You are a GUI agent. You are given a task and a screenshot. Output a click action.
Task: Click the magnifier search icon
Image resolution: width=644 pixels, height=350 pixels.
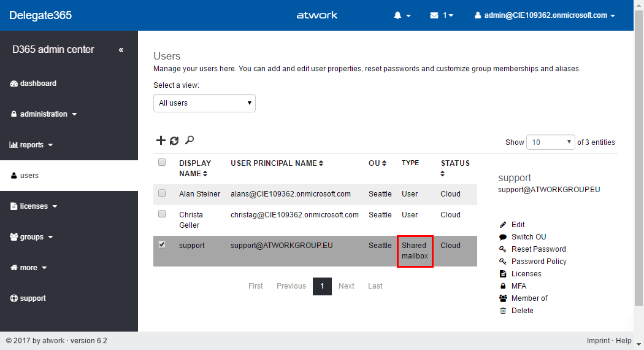190,140
